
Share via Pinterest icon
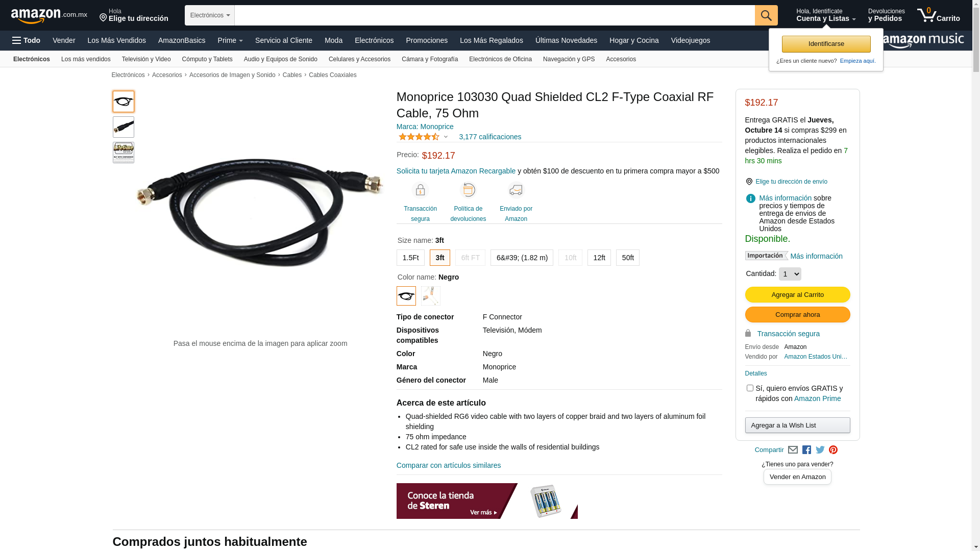click(834, 450)
